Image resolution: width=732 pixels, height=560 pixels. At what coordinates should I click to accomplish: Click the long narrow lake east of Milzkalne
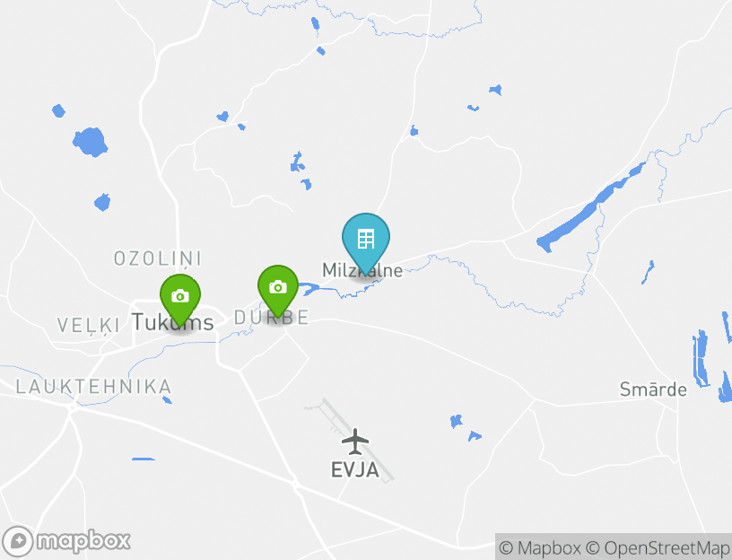590,208
